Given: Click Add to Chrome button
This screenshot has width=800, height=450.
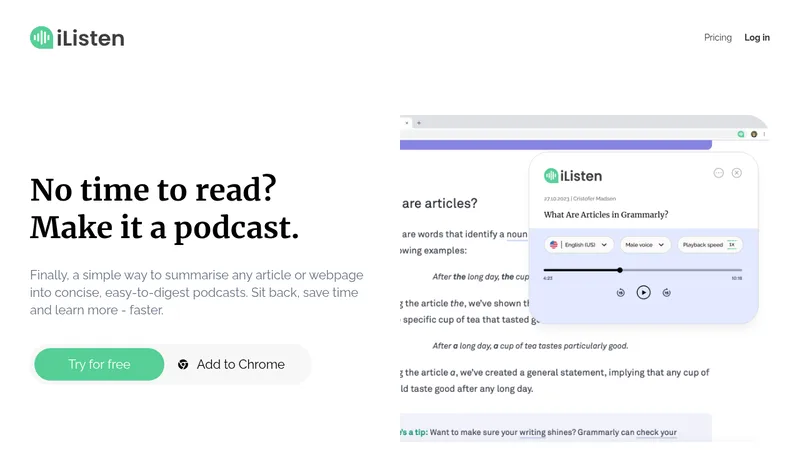Looking at the screenshot, I should click(232, 364).
